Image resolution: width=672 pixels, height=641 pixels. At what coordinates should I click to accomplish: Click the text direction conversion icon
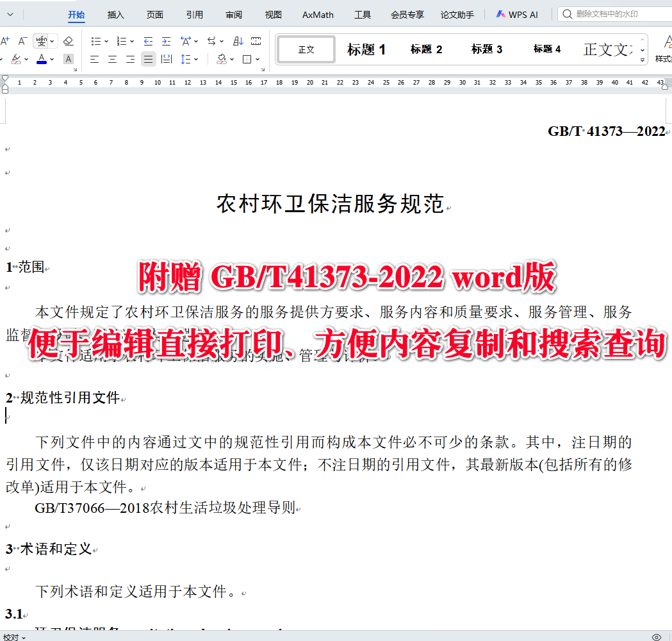(x=211, y=41)
